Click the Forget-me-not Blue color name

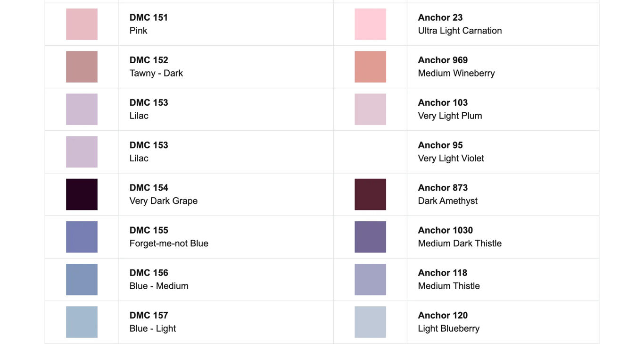tap(169, 243)
